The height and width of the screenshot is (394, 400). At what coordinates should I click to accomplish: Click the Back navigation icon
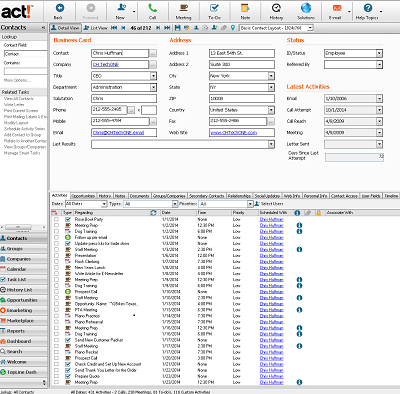click(x=60, y=8)
